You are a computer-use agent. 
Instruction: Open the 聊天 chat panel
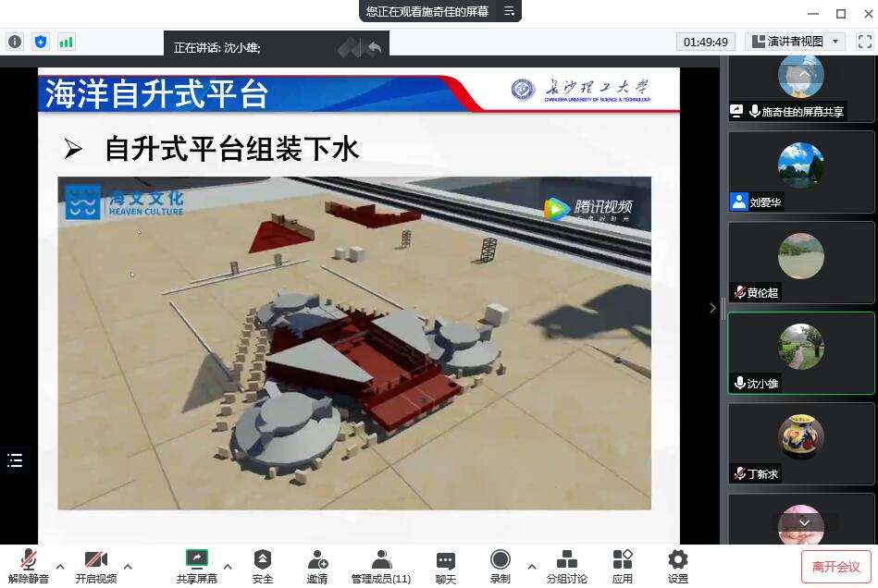446,566
